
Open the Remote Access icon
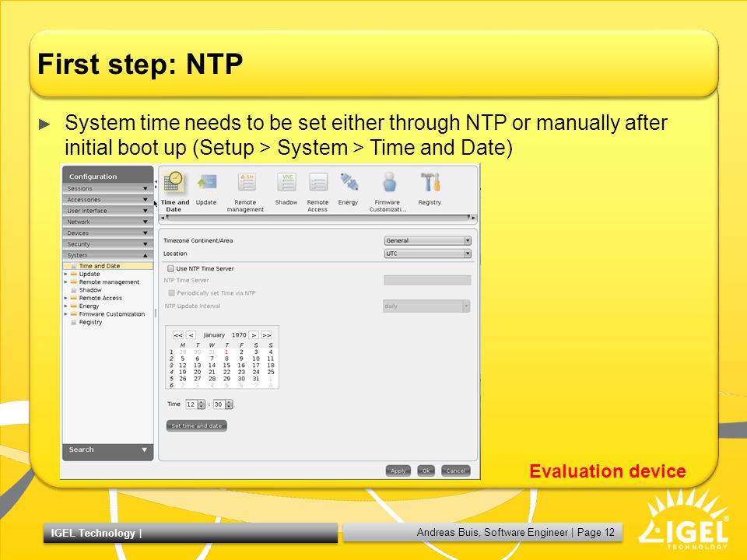click(x=317, y=192)
